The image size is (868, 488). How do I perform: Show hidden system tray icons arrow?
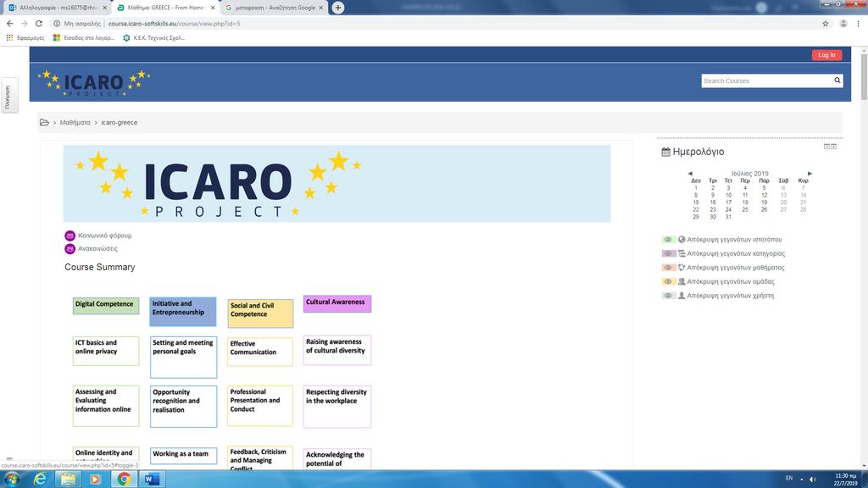[802, 480]
